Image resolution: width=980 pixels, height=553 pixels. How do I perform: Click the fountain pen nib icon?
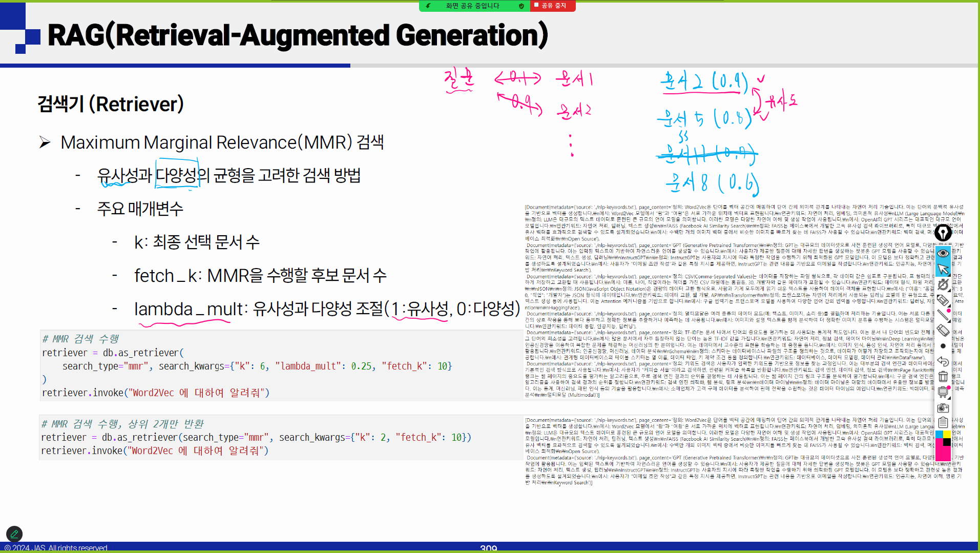(943, 233)
